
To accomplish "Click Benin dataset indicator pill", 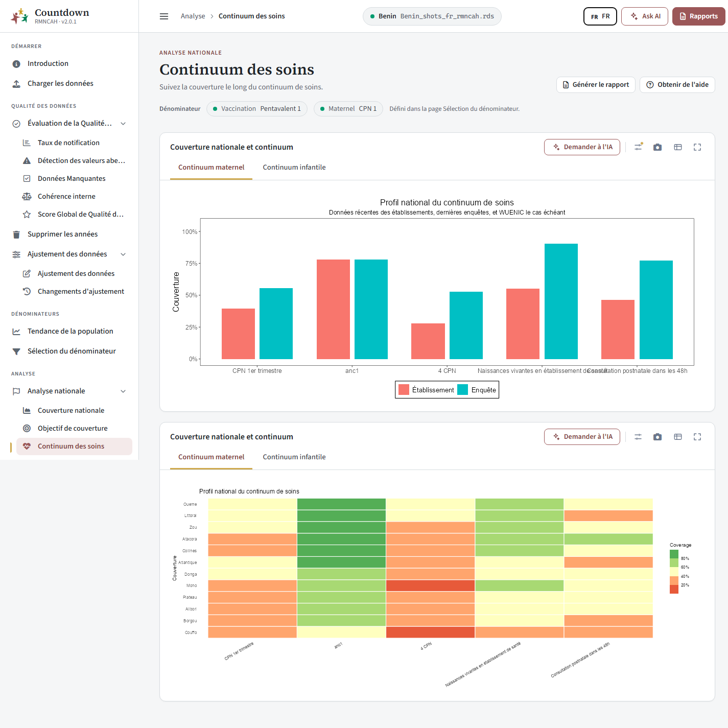I will pyautogui.click(x=432, y=16).
